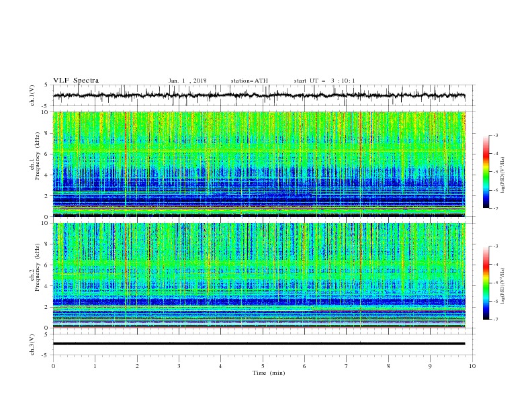Click the time axis tick label "5"
This screenshot has width=532, height=411.
point(263,366)
